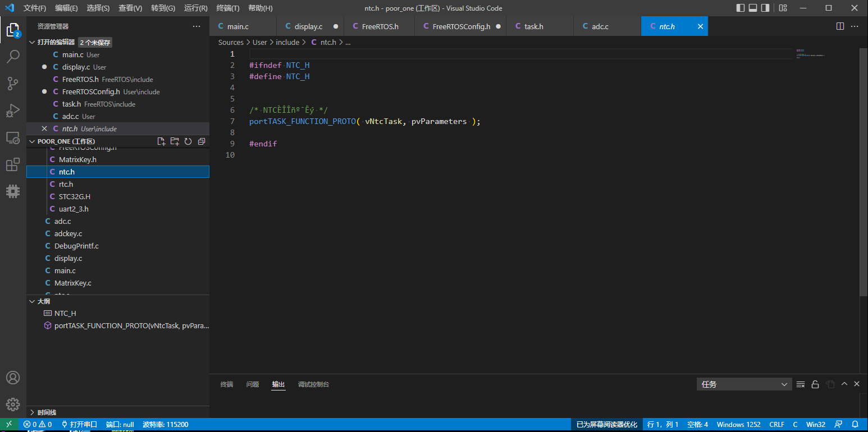The image size is (868, 432).
Task: Switch to the Problems panel tab
Action: point(253,384)
